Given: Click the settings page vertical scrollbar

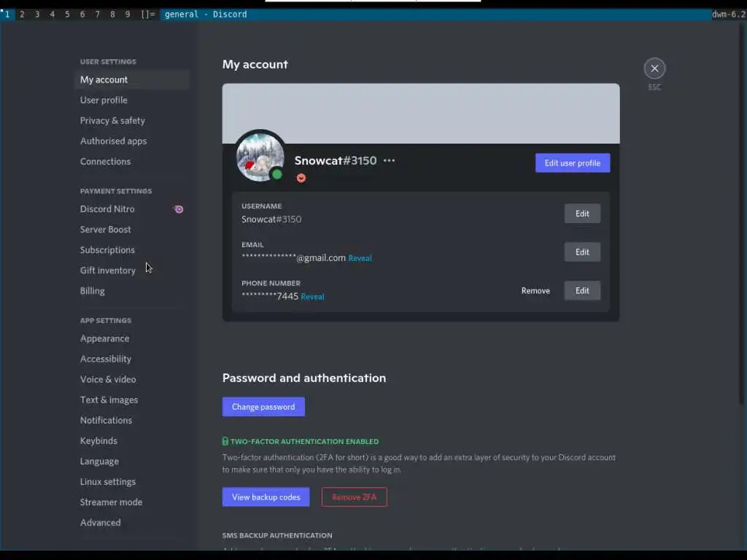Looking at the screenshot, I should 741,214.
